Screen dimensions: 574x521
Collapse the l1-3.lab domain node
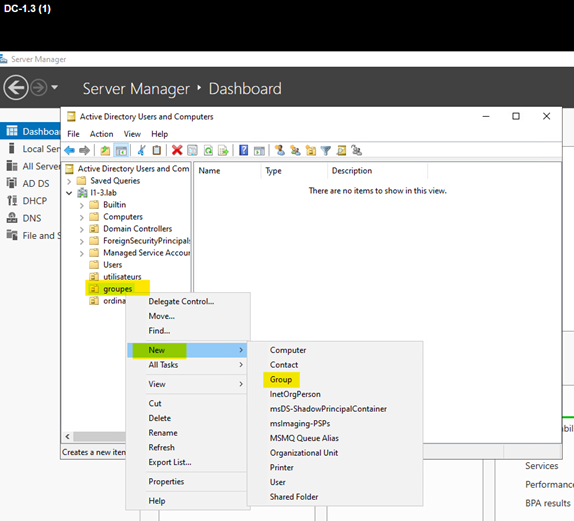pos(69,193)
